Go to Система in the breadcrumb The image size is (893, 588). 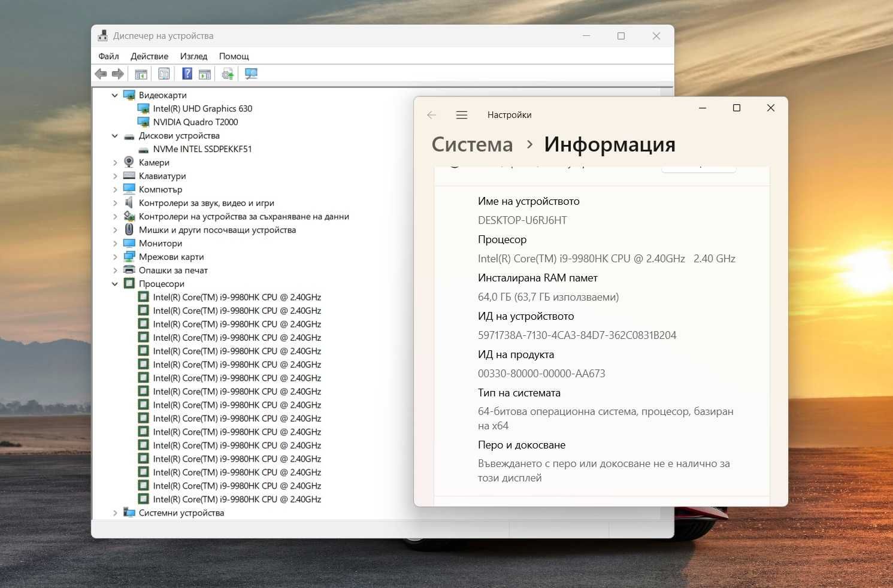(x=472, y=144)
